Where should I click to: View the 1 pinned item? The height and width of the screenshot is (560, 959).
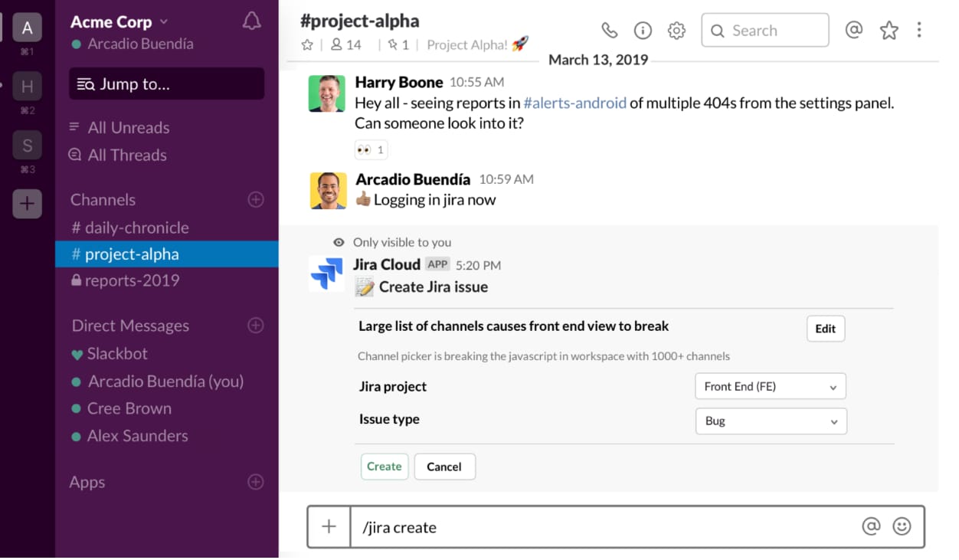point(398,45)
